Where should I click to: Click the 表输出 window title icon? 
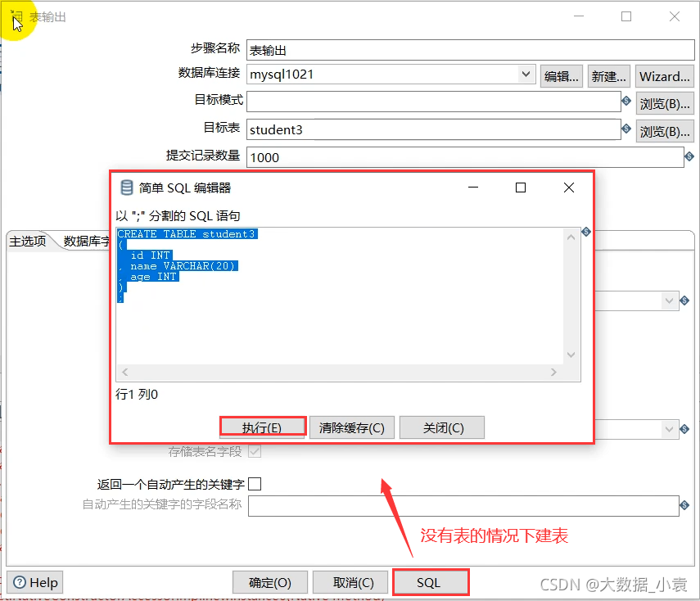(17, 16)
